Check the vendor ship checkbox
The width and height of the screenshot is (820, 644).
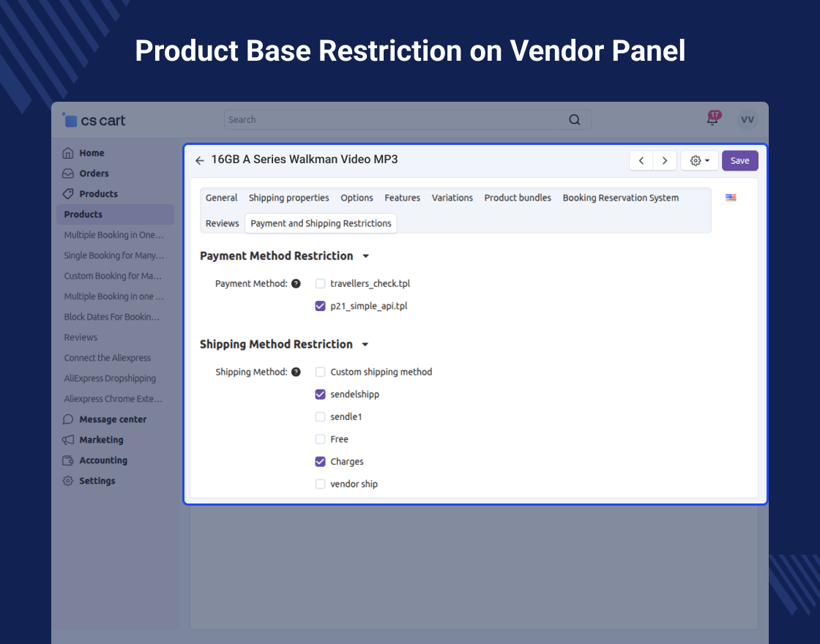(x=320, y=484)
